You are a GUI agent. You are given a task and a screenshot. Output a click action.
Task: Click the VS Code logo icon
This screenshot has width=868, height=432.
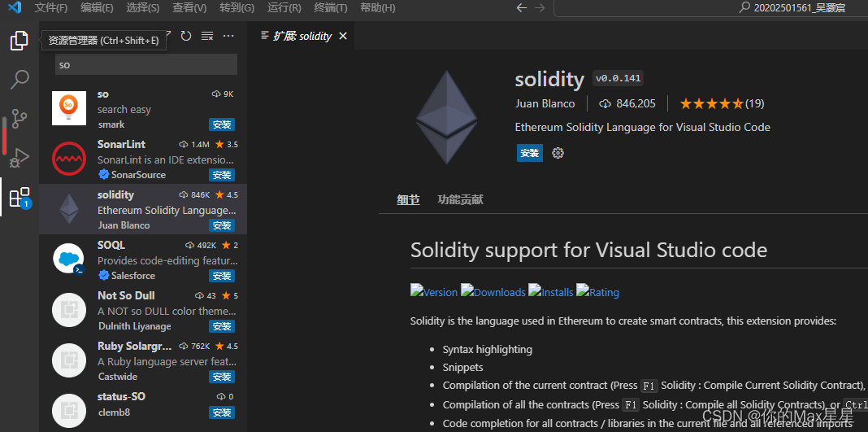click(15, 8)
